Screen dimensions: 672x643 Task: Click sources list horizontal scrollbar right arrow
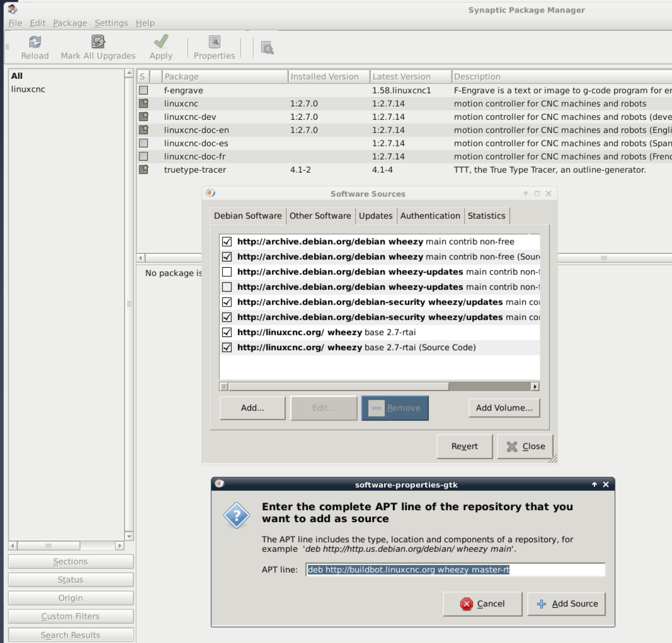click(535, 387)
